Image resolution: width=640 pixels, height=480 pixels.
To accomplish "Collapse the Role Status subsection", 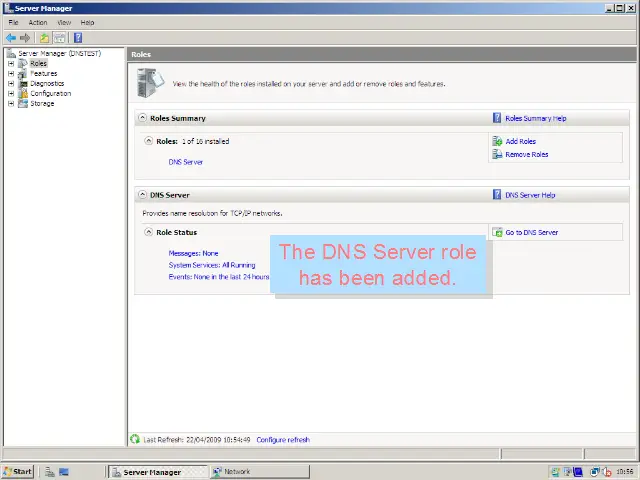I will point(149,232).
